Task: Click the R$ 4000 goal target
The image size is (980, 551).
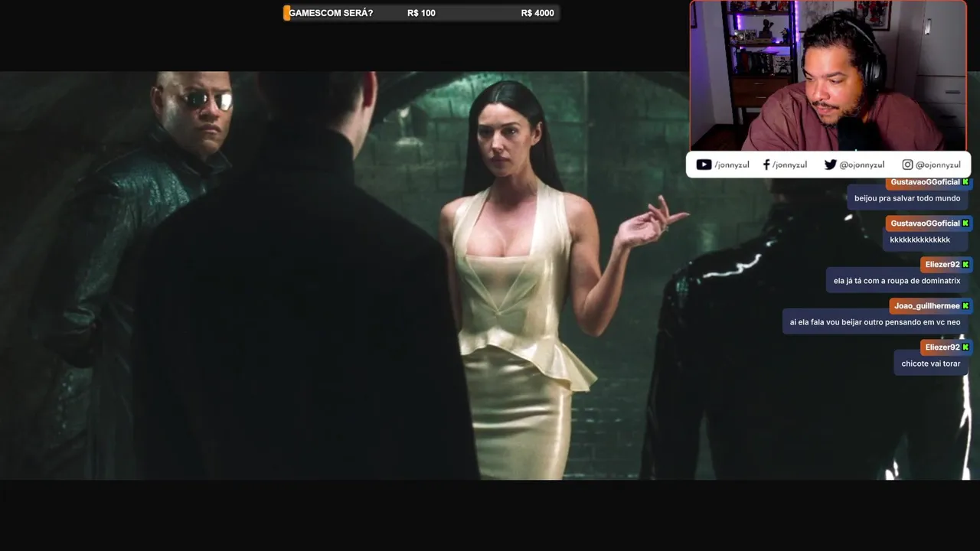Action: [537, 13]
